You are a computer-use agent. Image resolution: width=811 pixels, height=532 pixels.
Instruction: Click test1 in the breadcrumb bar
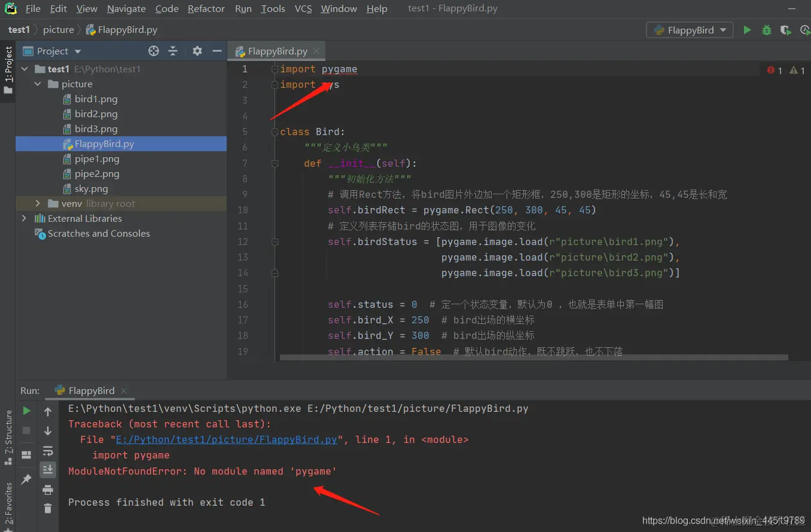(x=19, y=30)
